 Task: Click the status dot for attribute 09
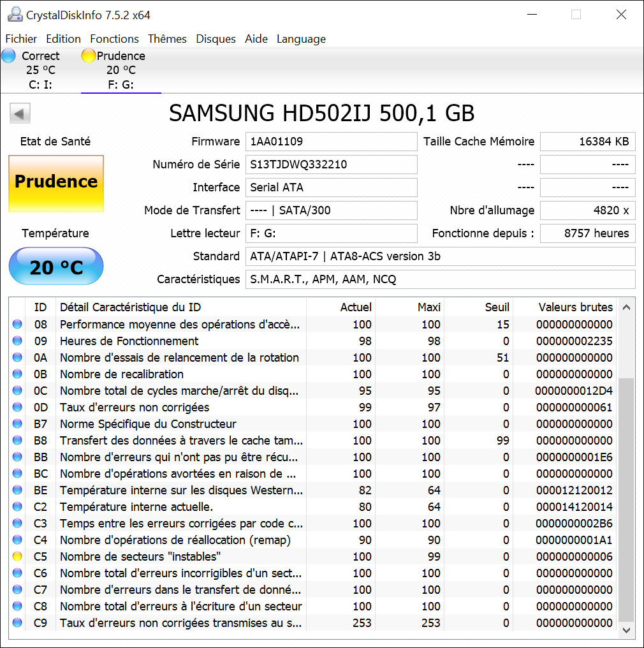(17, 341)
